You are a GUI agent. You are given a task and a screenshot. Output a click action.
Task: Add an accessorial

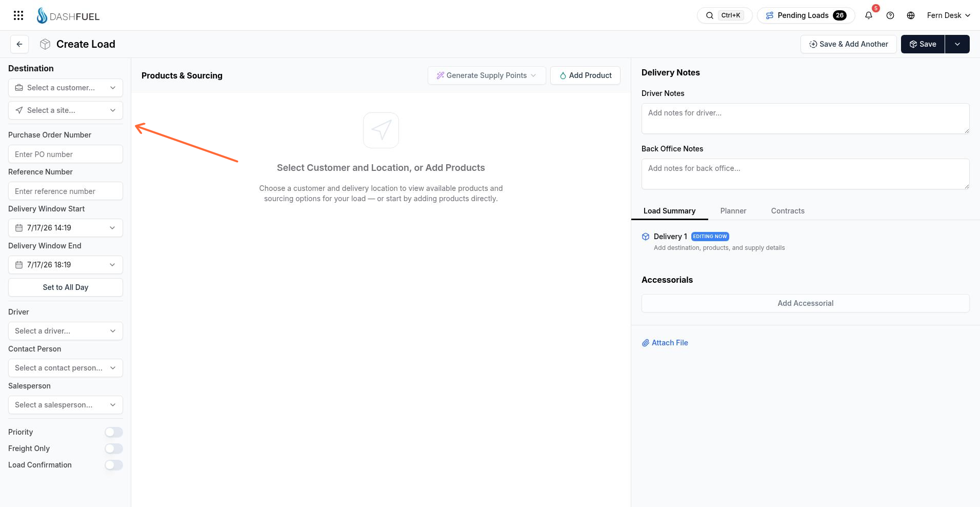pyautogui.click(x=805, y=303)
